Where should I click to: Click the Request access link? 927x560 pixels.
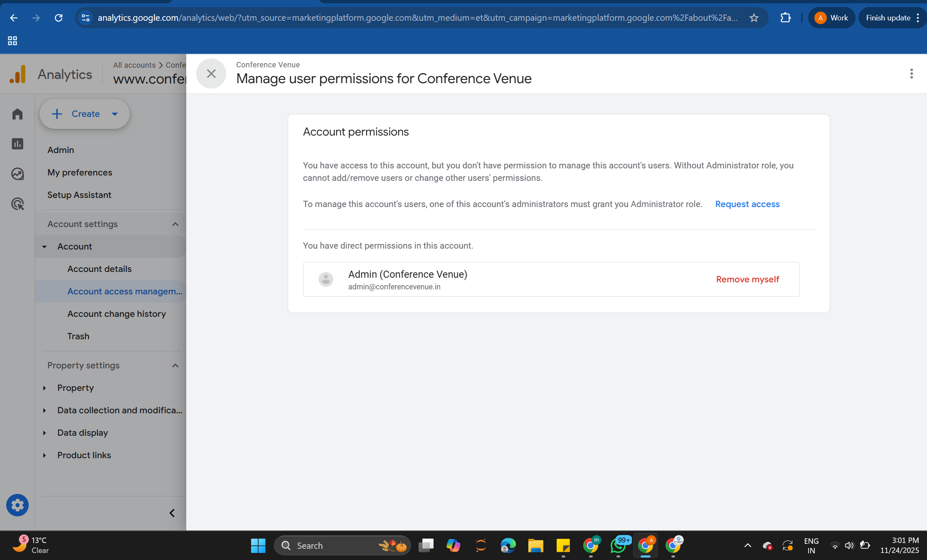point(747,204)
